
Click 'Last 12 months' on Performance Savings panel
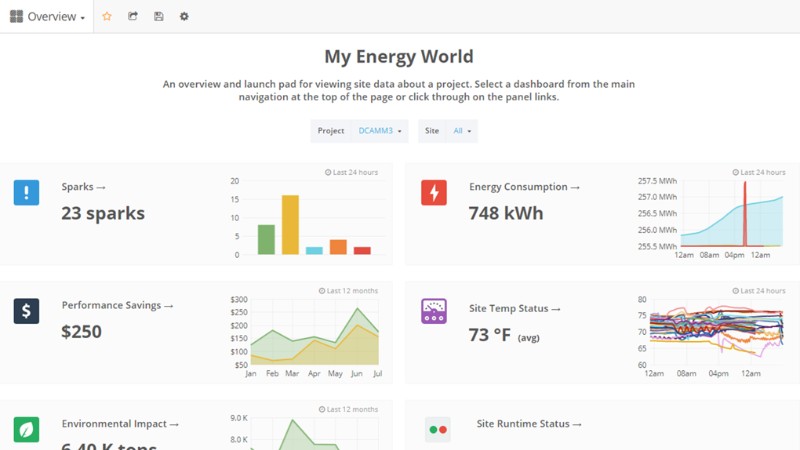tap(348, 291)
